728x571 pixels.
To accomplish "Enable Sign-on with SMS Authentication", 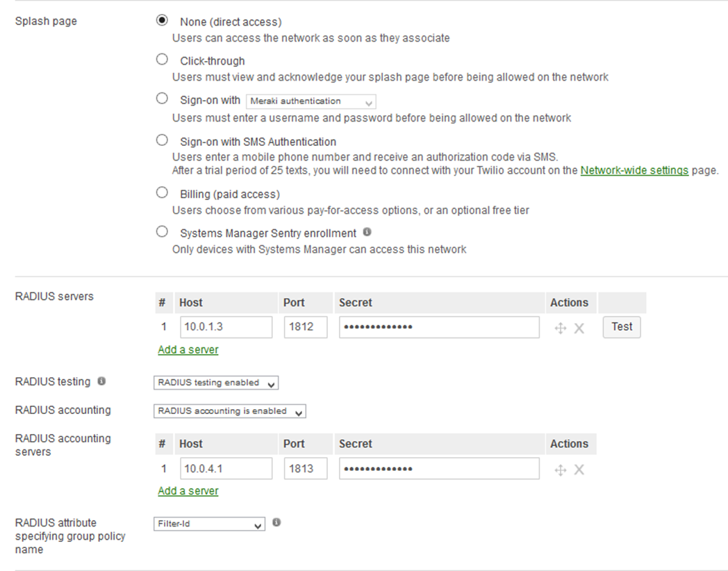I will tap(161, 139).
